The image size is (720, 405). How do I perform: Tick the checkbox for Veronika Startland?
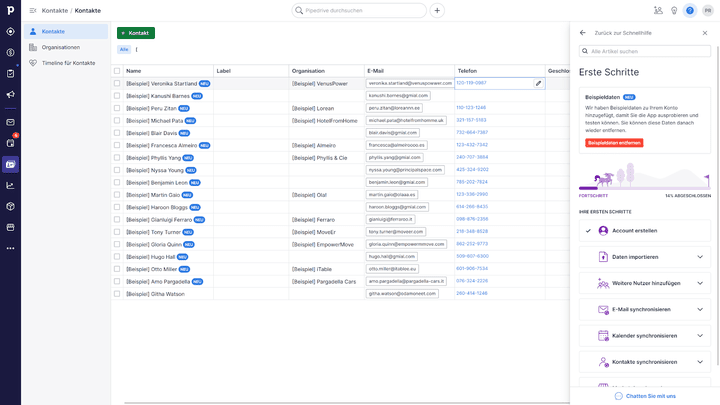[117, 83]
